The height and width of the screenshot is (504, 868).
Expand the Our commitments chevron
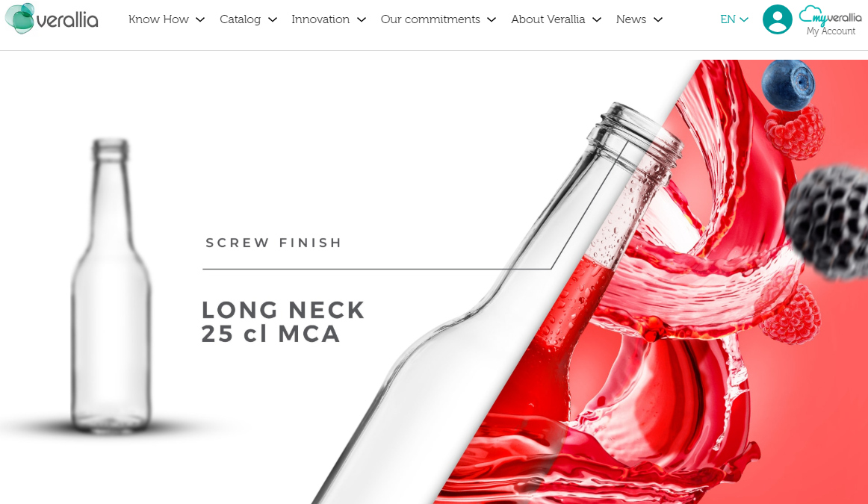(492, 20)
